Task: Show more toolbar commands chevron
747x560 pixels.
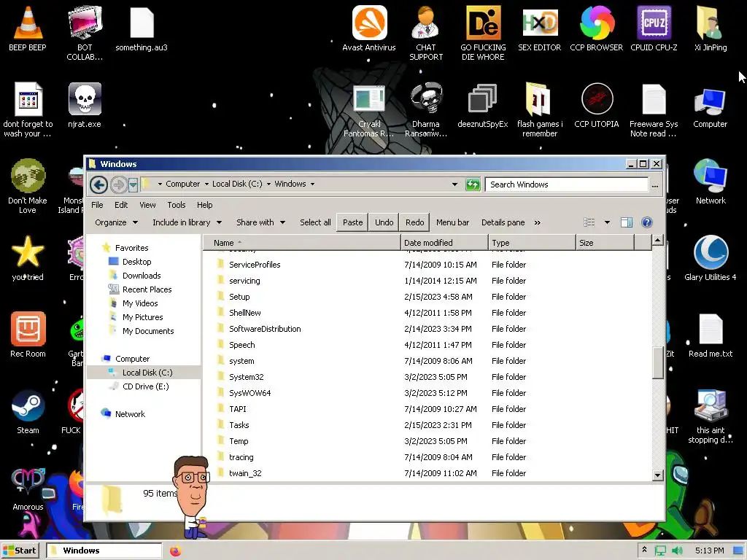Action: 538,222
